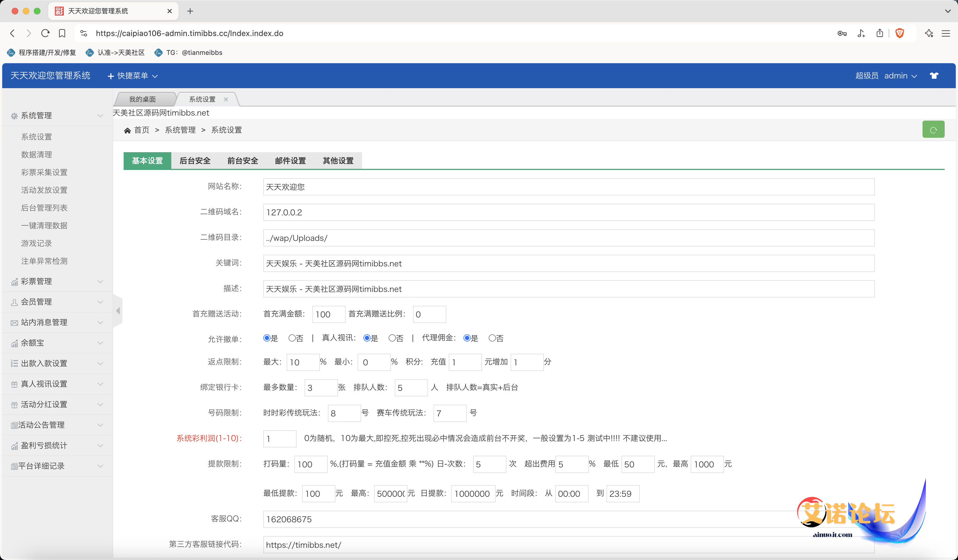Click the share icon in address bar
This screenshot has height=560, width=958.
[880, 33]
